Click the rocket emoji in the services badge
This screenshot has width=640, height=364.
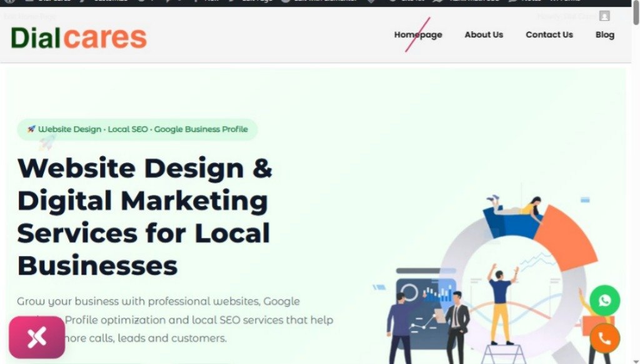coord(31,129)
